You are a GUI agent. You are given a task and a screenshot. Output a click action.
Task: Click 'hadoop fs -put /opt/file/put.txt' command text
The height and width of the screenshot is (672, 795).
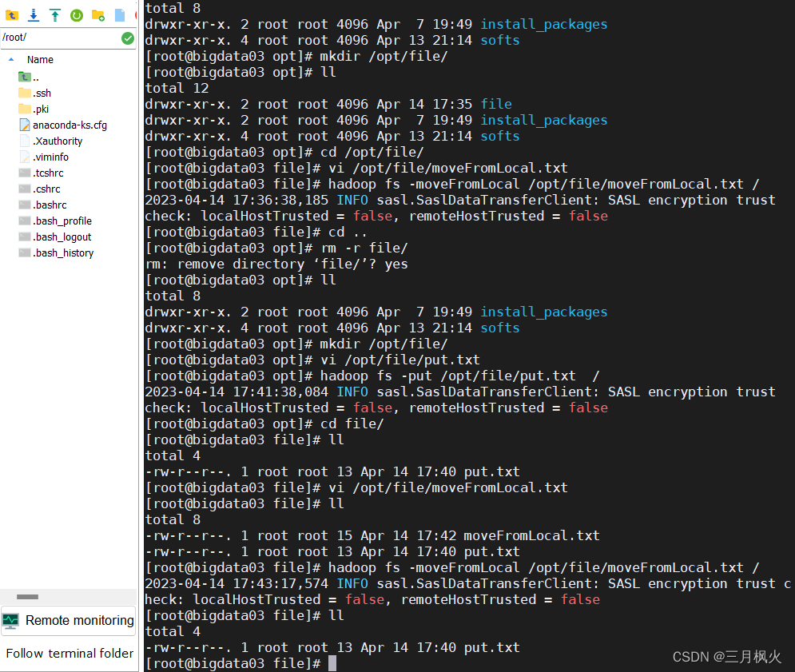pyautogui.click(x=447, y=376)
